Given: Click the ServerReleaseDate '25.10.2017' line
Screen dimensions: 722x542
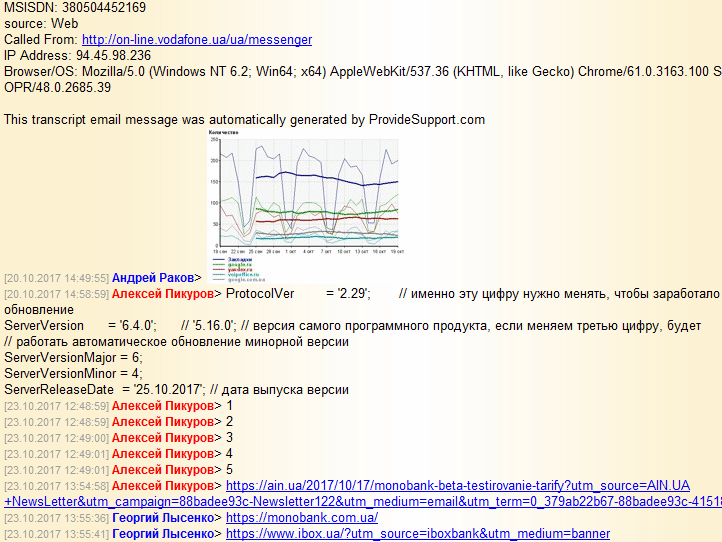Looking at the screenshot, I should coord(176,390).
